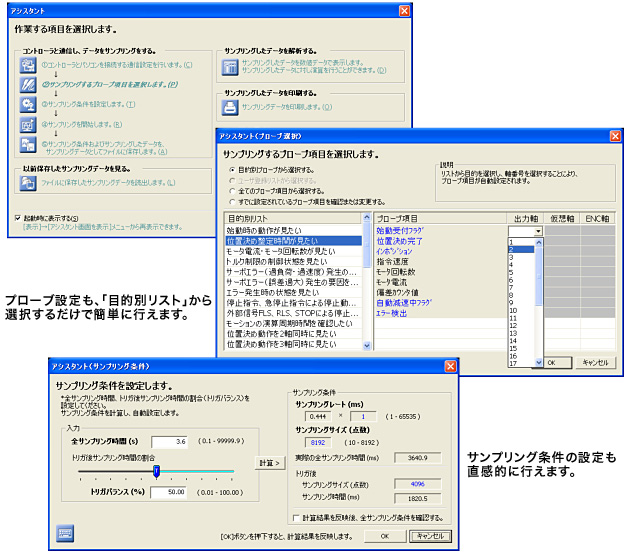The height and width of the screenshot is (554, 626).
Task: Click the probe item selection icon
Action: (28, 85)
